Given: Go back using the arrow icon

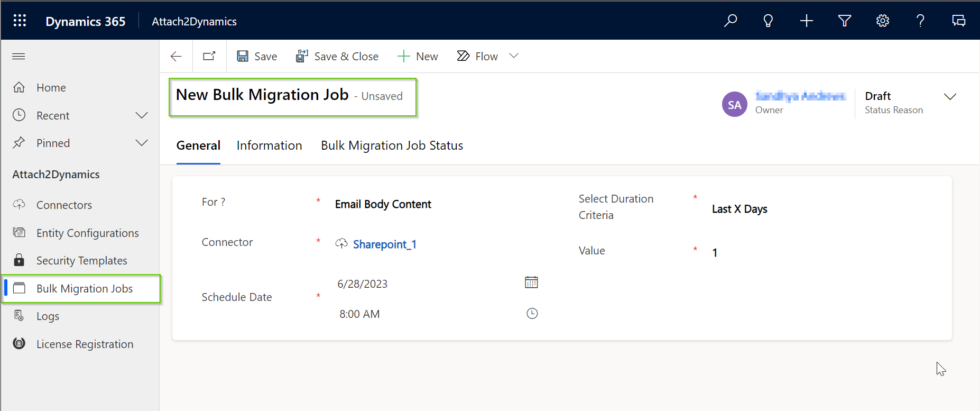Looking at the screenshot, I should pyautogui.click(x=176, y=56).
